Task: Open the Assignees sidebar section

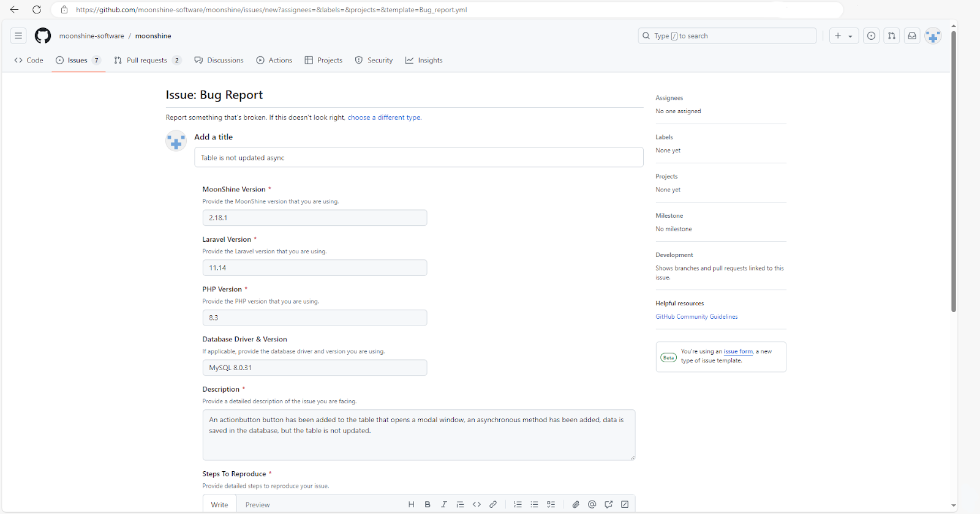Action: (x=669, y=98)
